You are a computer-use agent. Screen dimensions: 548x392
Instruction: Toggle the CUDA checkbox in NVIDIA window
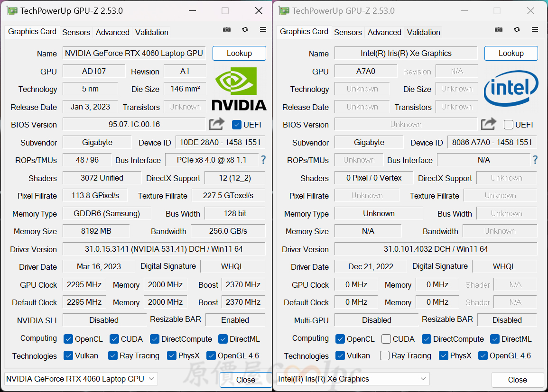pos(114,339)
